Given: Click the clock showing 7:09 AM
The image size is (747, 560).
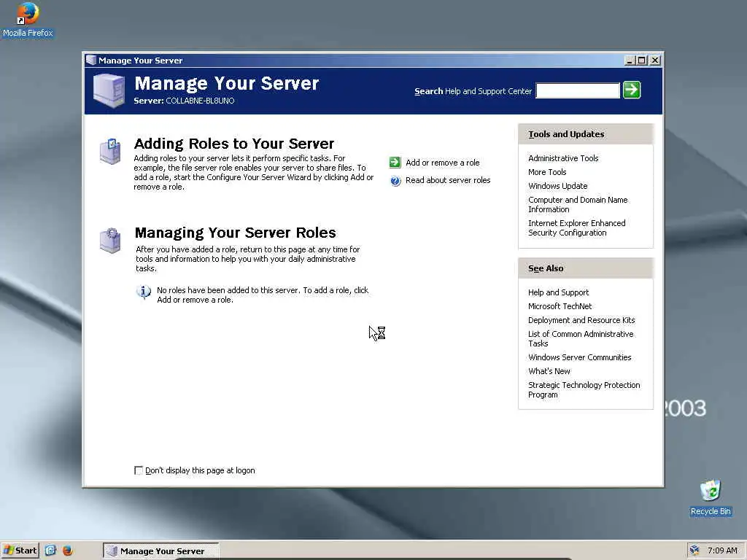Looking at the screenshot, I should (x=721, y=551).
